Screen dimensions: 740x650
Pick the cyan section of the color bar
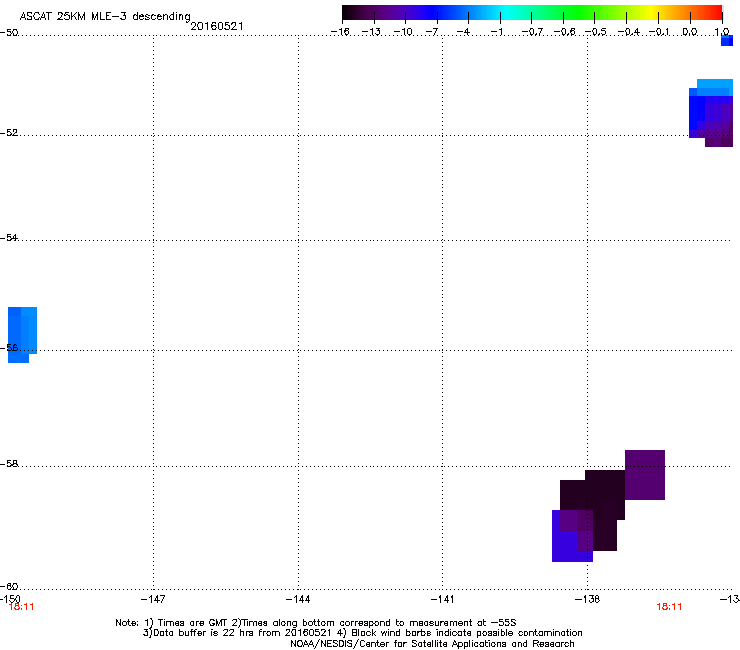[x=505, y=12]
